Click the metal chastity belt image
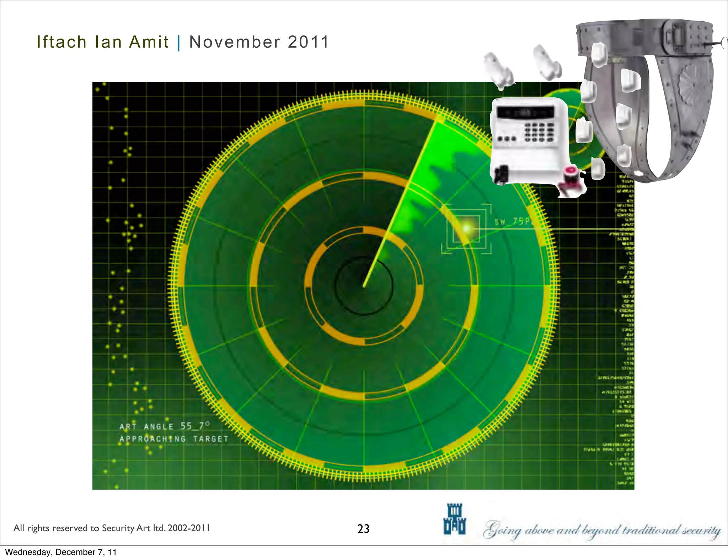This screenshot has height=560, width=728. (649, 100)
